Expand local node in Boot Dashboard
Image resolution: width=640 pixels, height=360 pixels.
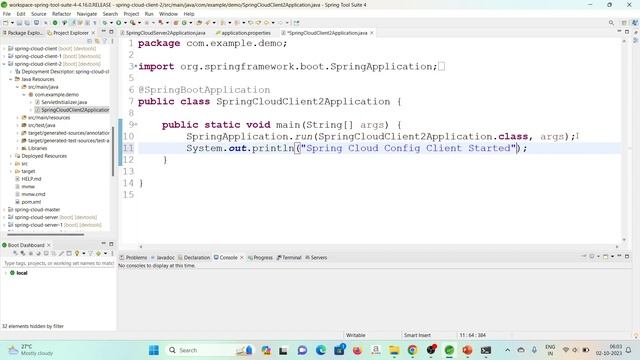tap(6, 273)
